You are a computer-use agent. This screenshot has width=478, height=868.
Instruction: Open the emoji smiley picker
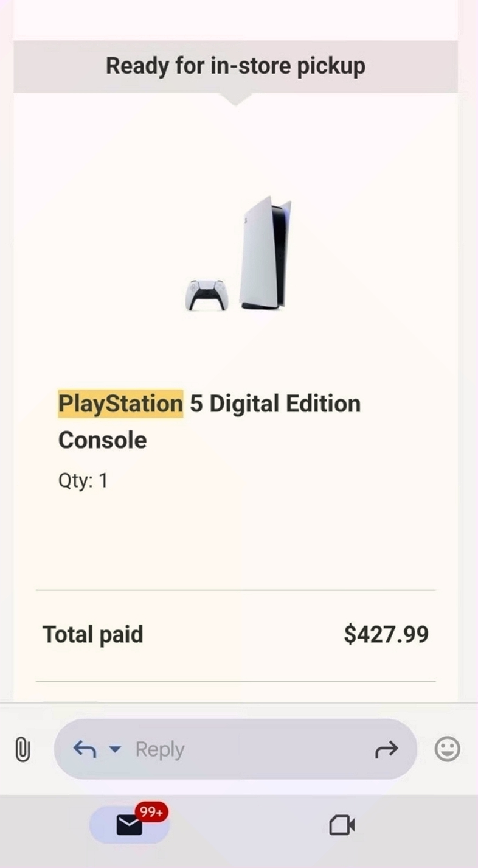447,749
